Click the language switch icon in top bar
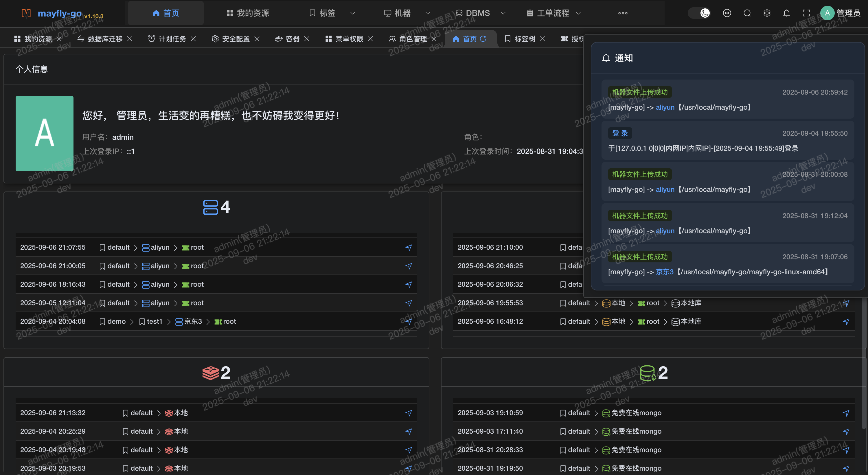The height and width of the screenshot is (475, 868). [727, 13]
